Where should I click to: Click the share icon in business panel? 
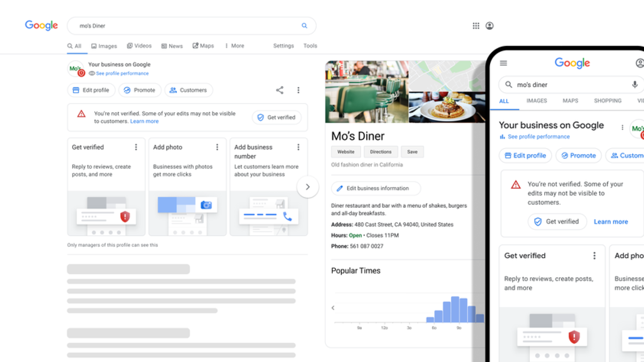[280, 90]
